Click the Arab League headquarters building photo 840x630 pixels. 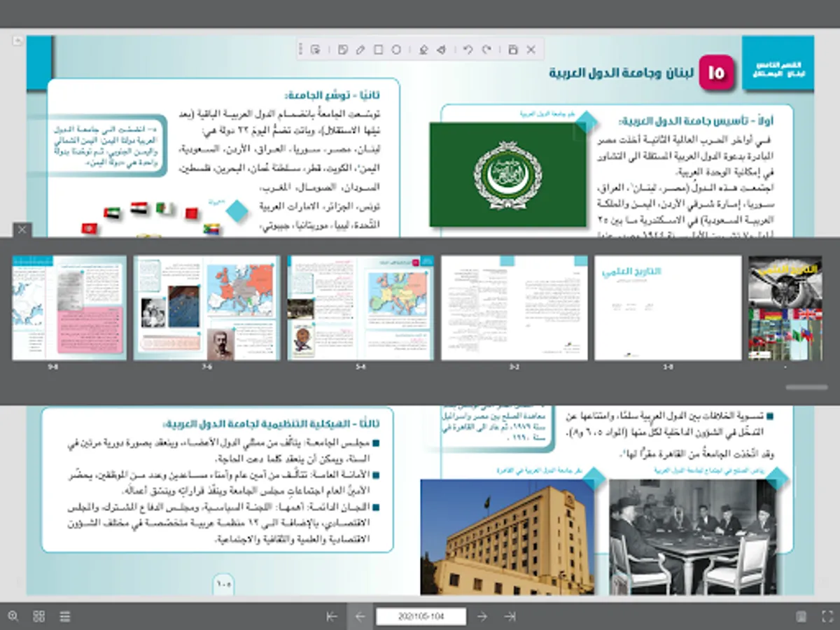(507, 537)
